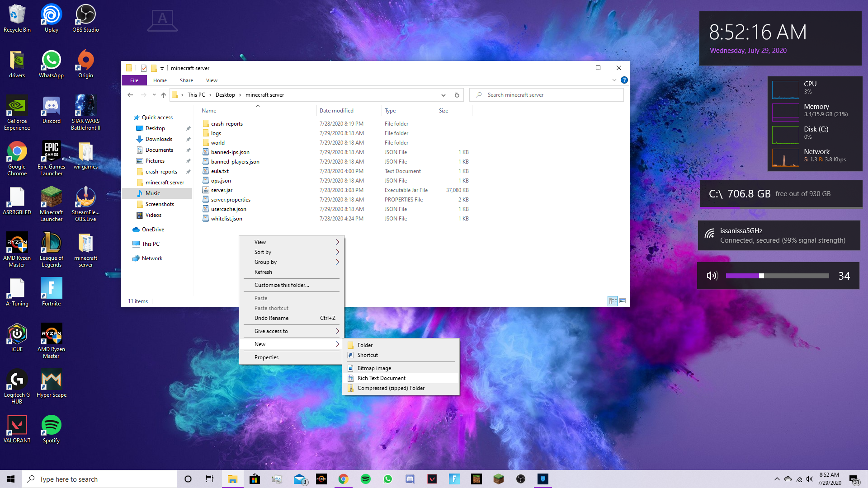Click the Search minecraft server field
The height and width of the screenshot is (488, 868).
pos(547,95)
